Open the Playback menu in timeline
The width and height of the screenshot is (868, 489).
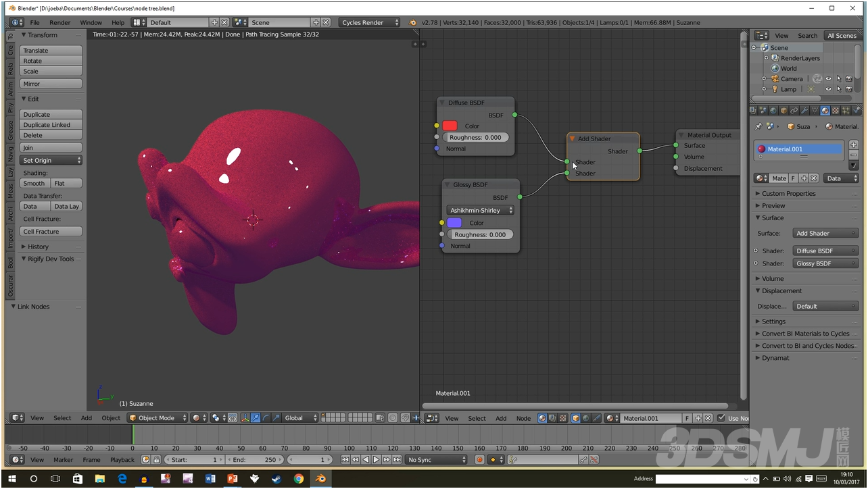[x=122, y=460]
